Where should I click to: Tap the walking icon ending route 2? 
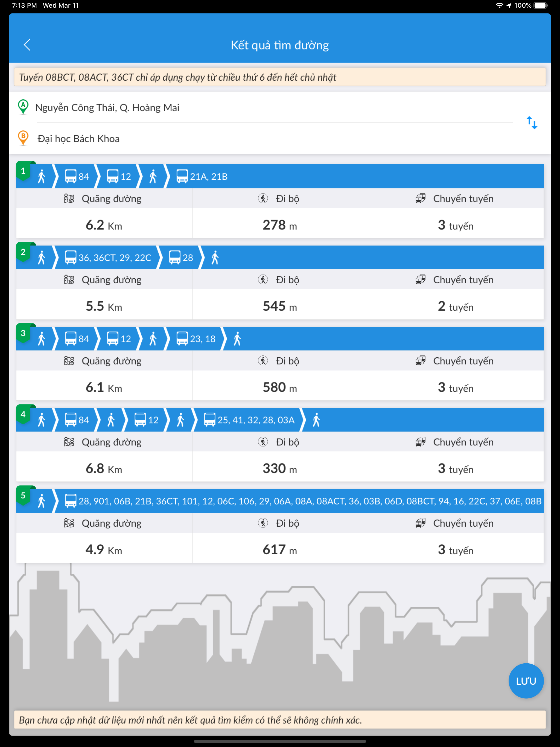215,258
